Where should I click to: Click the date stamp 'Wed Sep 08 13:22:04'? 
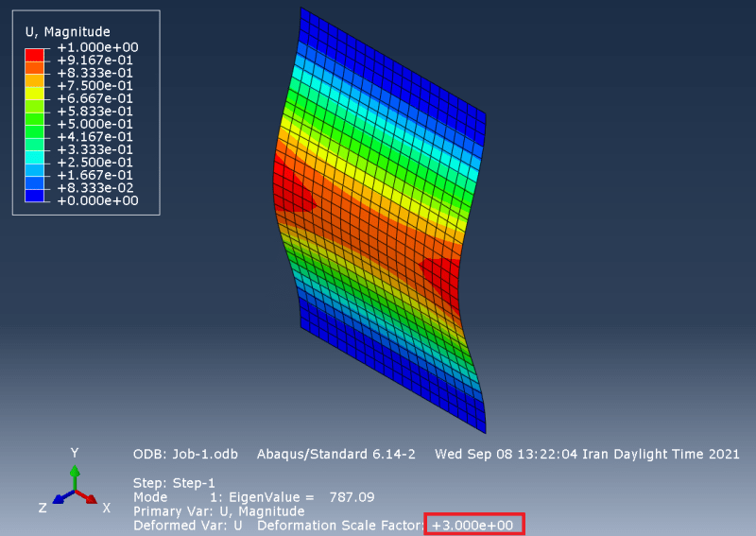507,455
